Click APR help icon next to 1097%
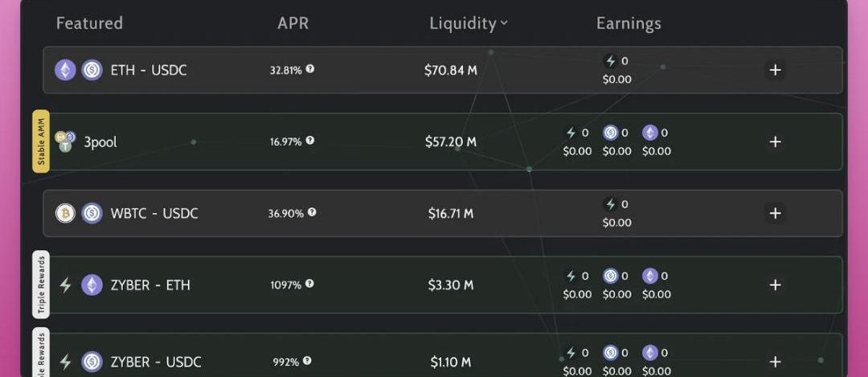This screenshot has width=868, height=377. (310, 284)
